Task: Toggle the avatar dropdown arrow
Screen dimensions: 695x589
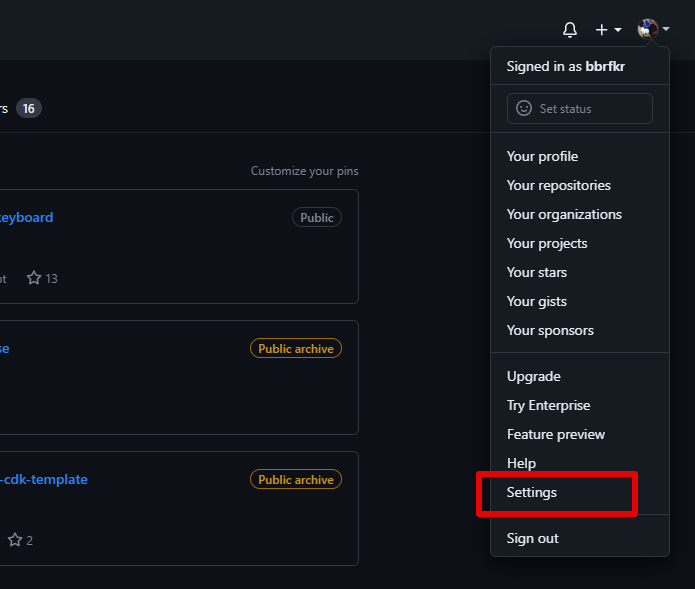Action: (x=666, y=29)
